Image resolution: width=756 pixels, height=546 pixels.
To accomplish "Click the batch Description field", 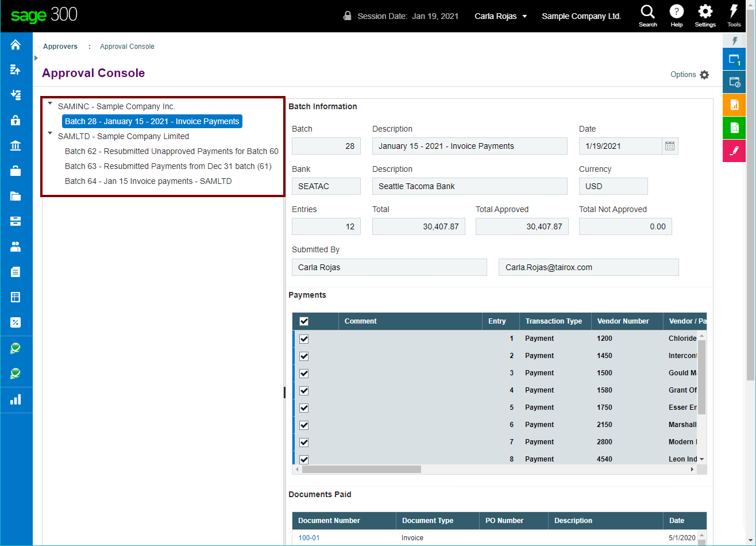I will pos(470,146).
